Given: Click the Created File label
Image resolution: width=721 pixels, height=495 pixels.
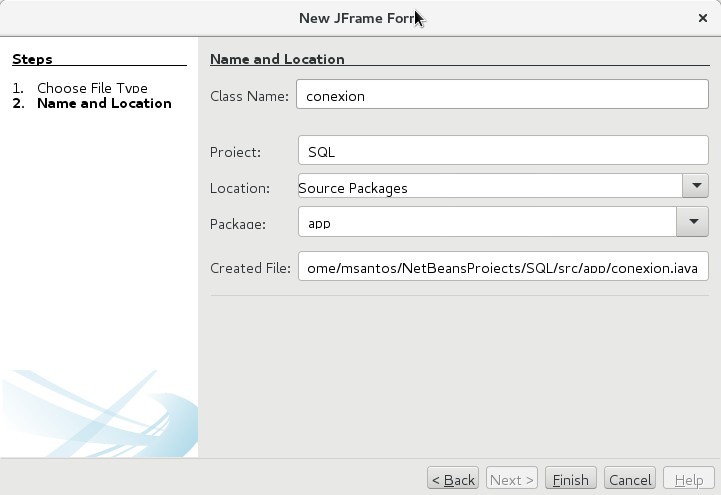Looking at the screenshot, I should coord(250,268).
